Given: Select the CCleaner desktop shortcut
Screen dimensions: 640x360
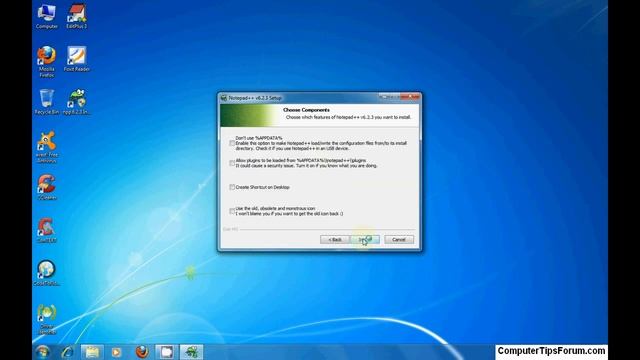Looking at the screenshot, I should pyautogui.click(x=47, y=187).
